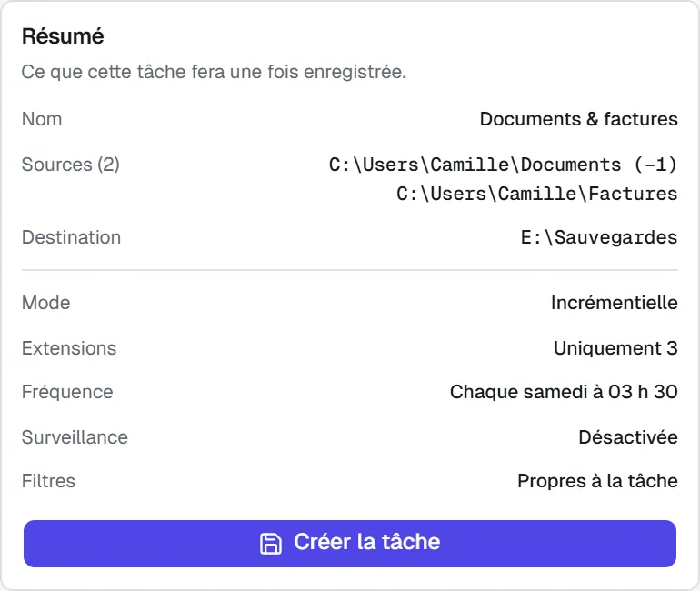Select the task name "Documents & factures"
The width and height of the screenshot is (700, 591).
point(578,119)
